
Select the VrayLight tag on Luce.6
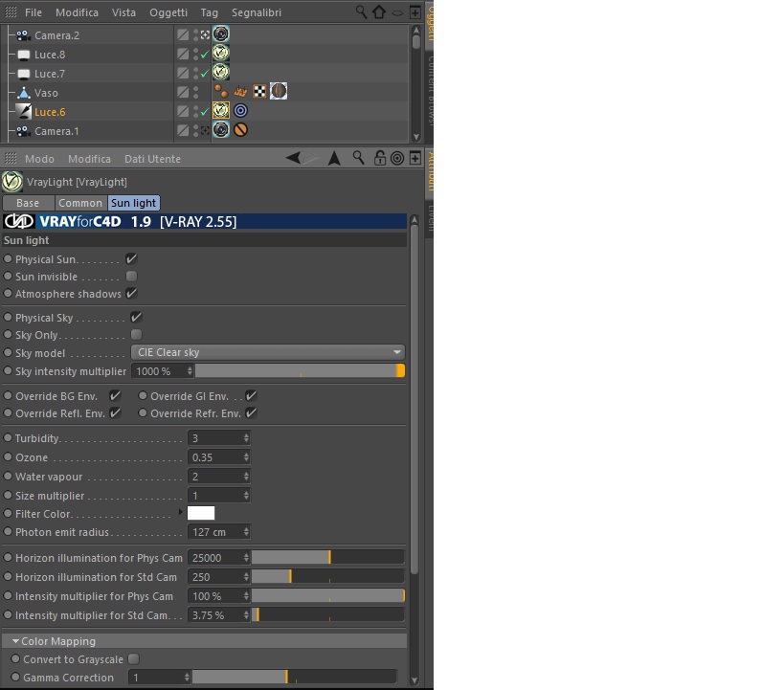tap(221, 110)
